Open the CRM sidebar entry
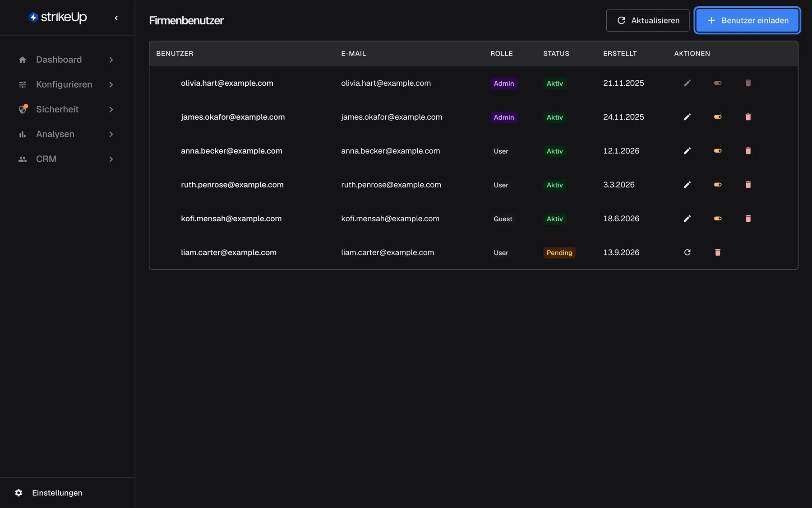The image size is (812, 508). 67,159
